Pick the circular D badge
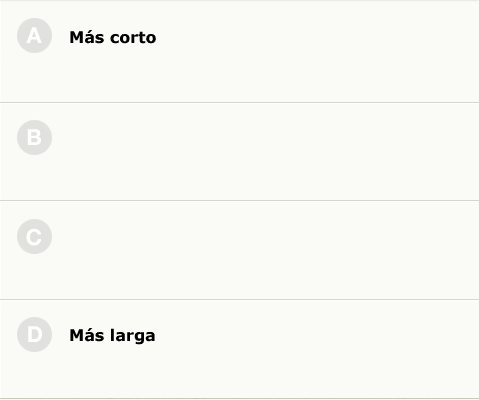Viewport: 479px width, 400px height. coord(34,334)
